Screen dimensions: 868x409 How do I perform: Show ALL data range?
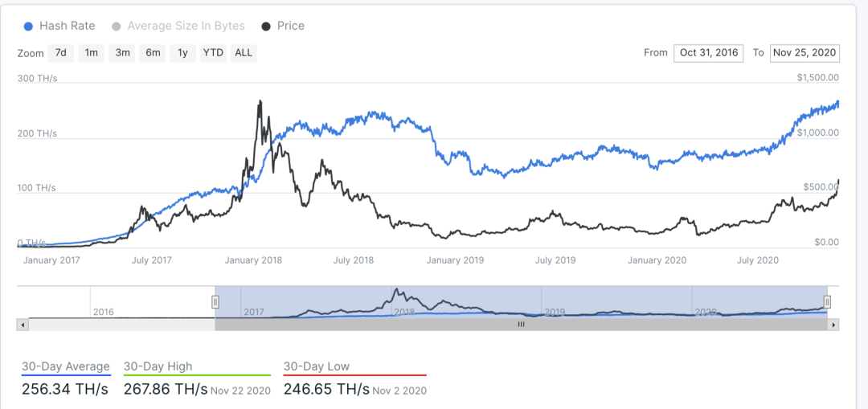point(244,53)
